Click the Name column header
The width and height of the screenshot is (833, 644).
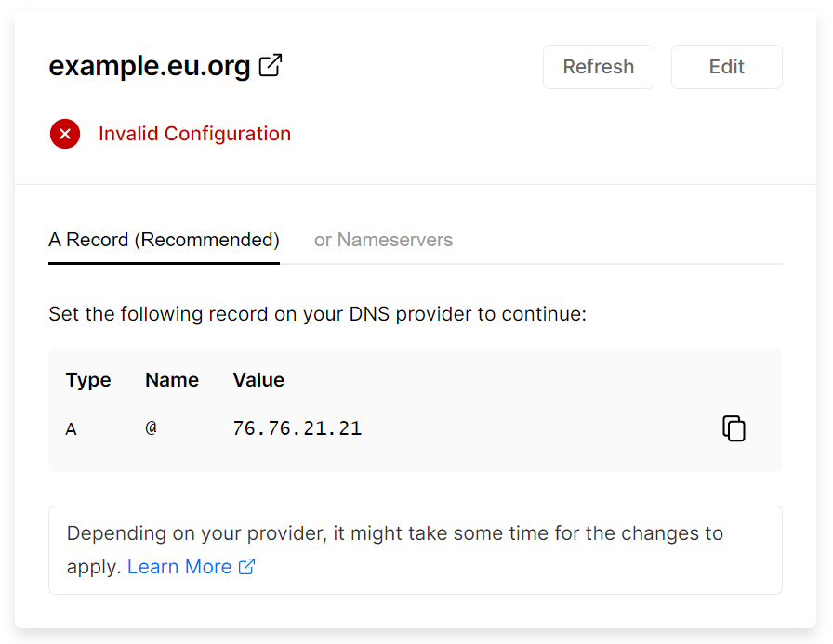coord(172,380)
